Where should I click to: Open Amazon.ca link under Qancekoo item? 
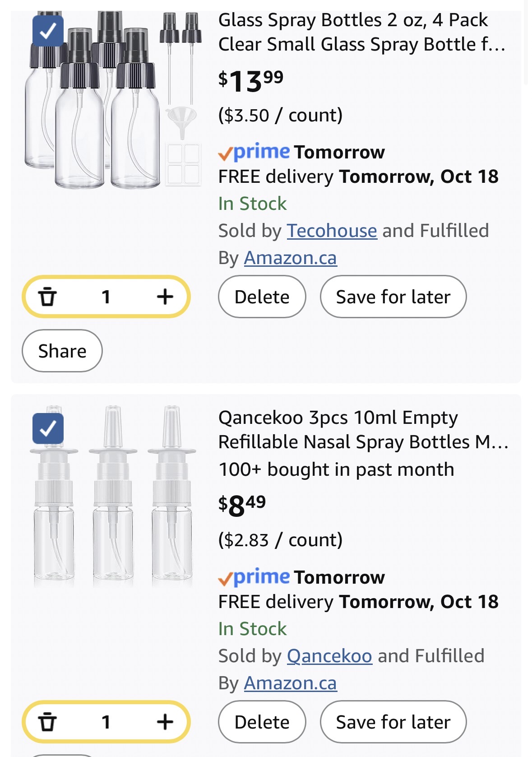[x=290, y=683]
